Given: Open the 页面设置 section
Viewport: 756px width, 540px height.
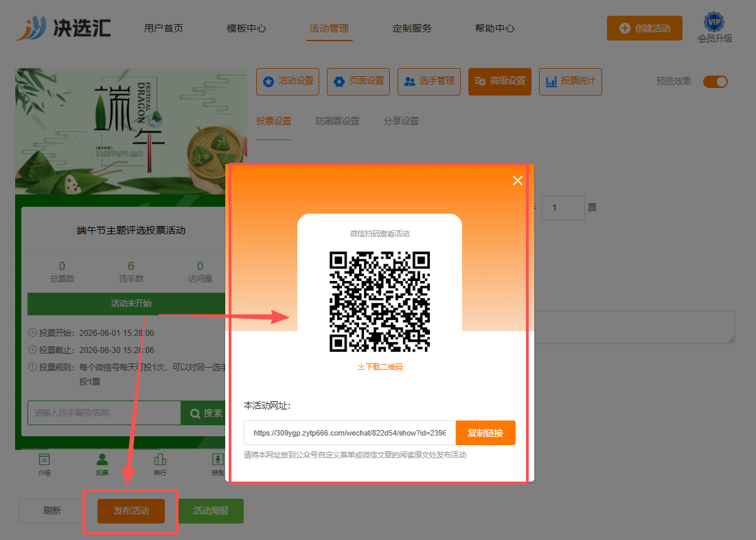Looking at the screenshot, I should [358, 82].
